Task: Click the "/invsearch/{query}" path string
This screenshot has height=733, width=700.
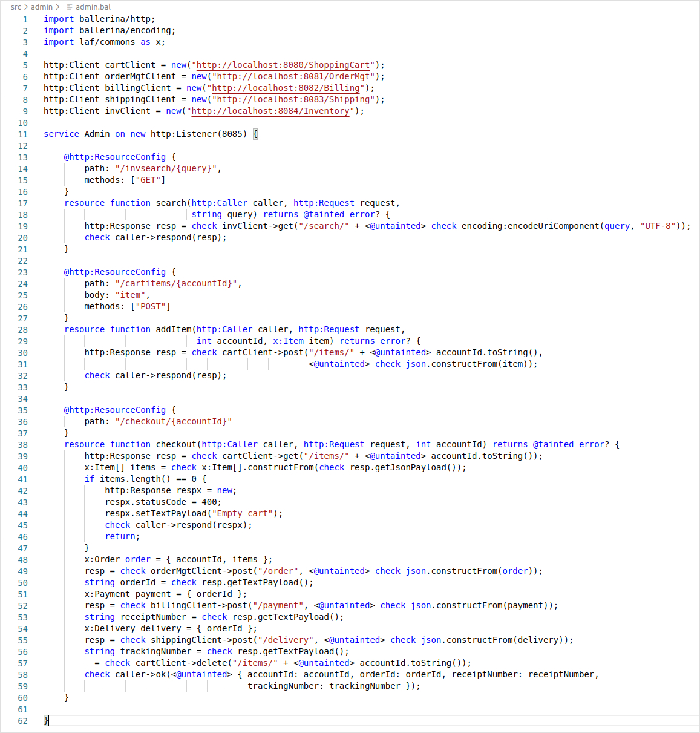Action: pos(166,168)
